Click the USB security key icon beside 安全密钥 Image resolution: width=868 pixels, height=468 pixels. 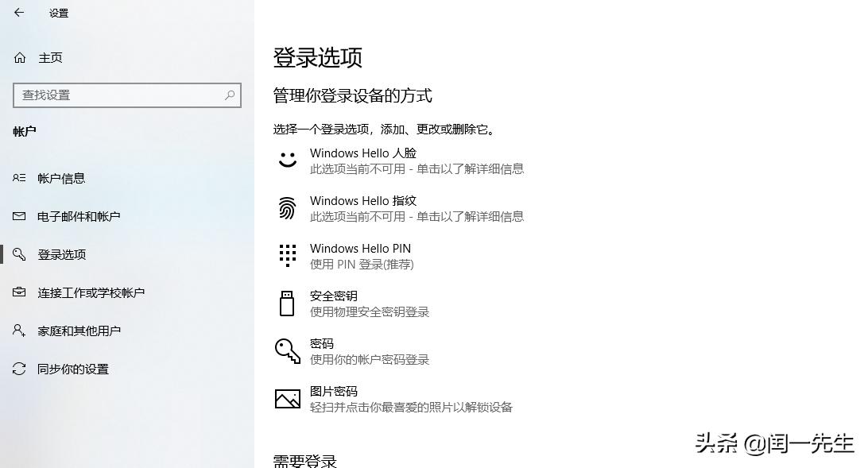[x=287, y=303]
